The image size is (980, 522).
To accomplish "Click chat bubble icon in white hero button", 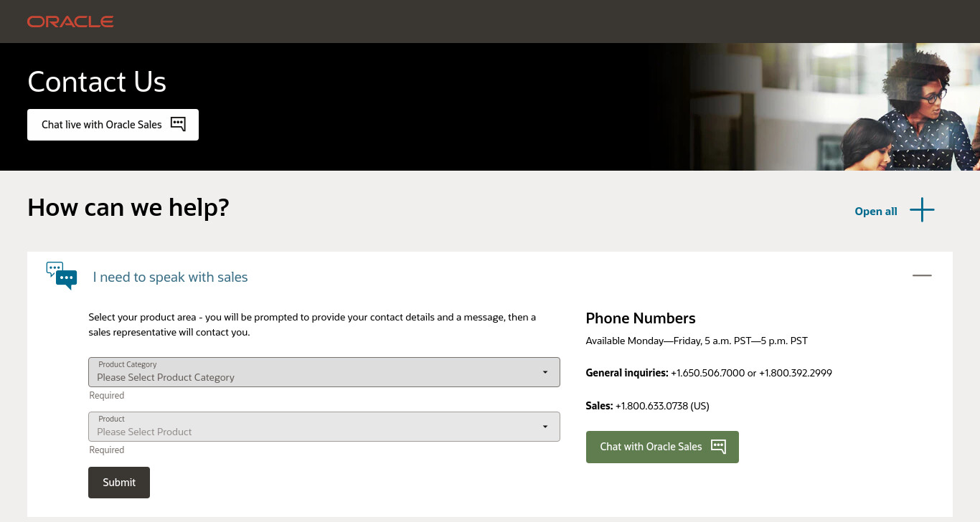I will click(178, 124).
